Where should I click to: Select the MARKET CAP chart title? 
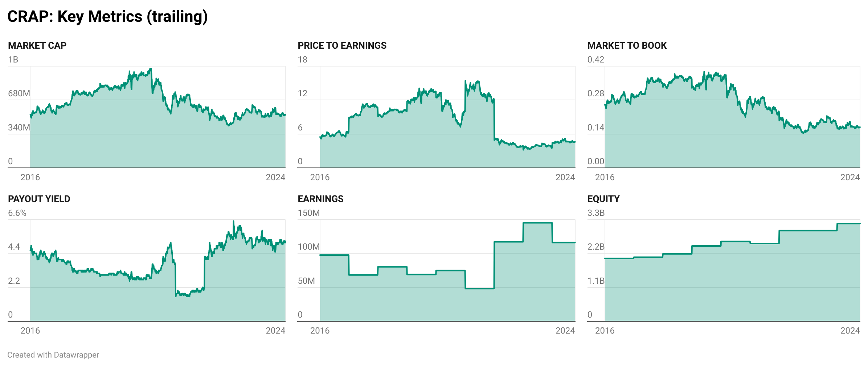pyautogui.click(x=37, y=45)
